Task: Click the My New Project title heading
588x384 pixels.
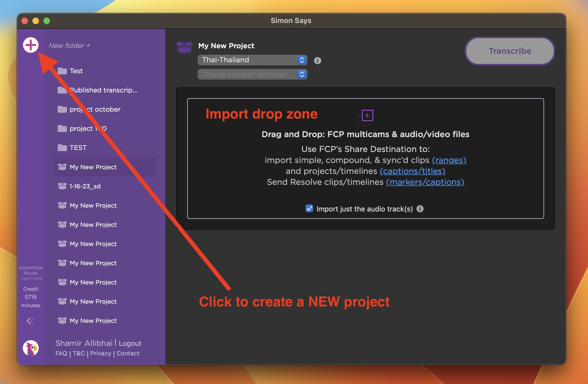Action: point(226,46)
